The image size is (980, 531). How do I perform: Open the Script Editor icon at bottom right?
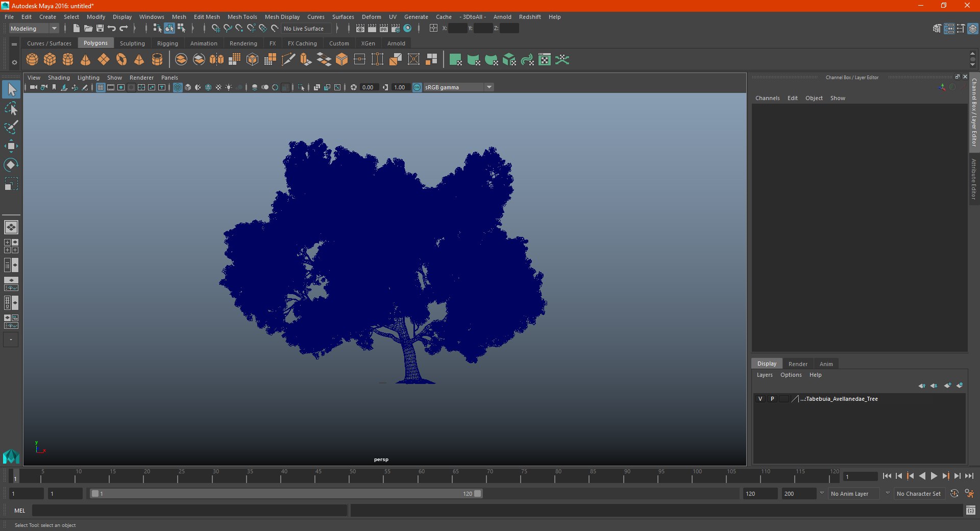click(971, 510)
